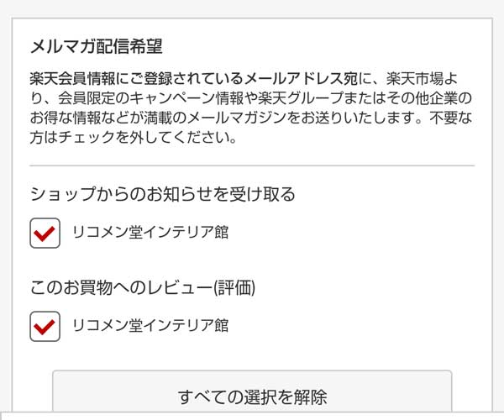504x420 pixels.
Task: Uncheck the shop news checkbox for リコメン堂インテリア館
Action: point(45,233)
